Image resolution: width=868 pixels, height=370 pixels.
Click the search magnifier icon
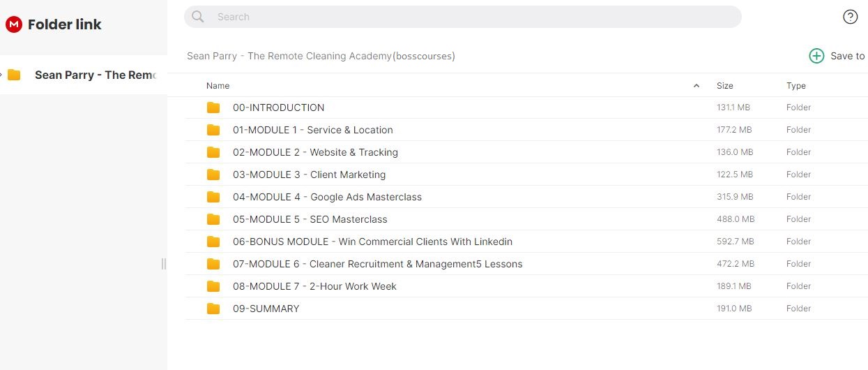(x=198, y=17)
